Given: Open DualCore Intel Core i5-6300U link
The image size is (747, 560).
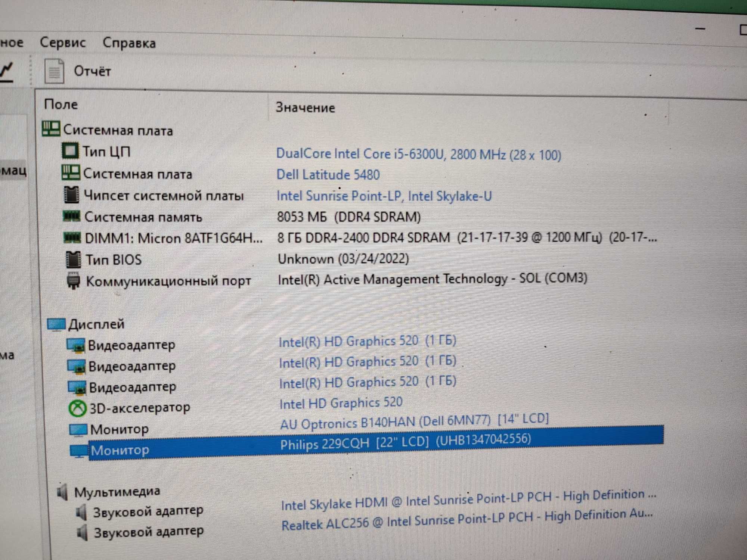Looking at the screenshot, I should pos(419,154).
